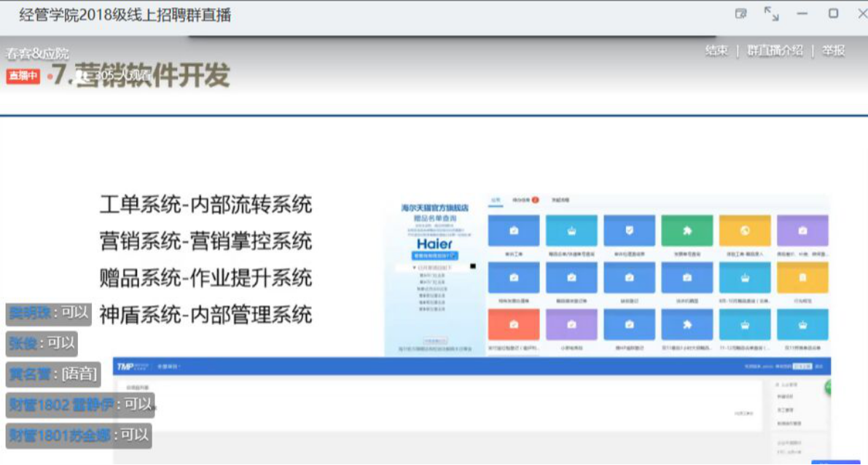This screenshot has width=868, height=465.
Task: Click the picture-in-picture mini window icon
Action: [x=741, y=13]
